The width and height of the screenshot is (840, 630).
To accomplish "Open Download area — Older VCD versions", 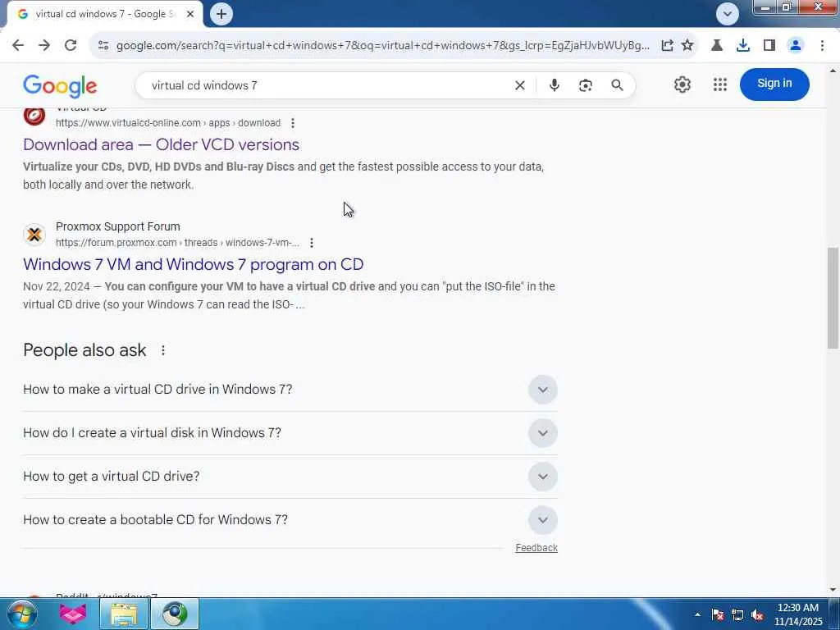I will 162,144.
